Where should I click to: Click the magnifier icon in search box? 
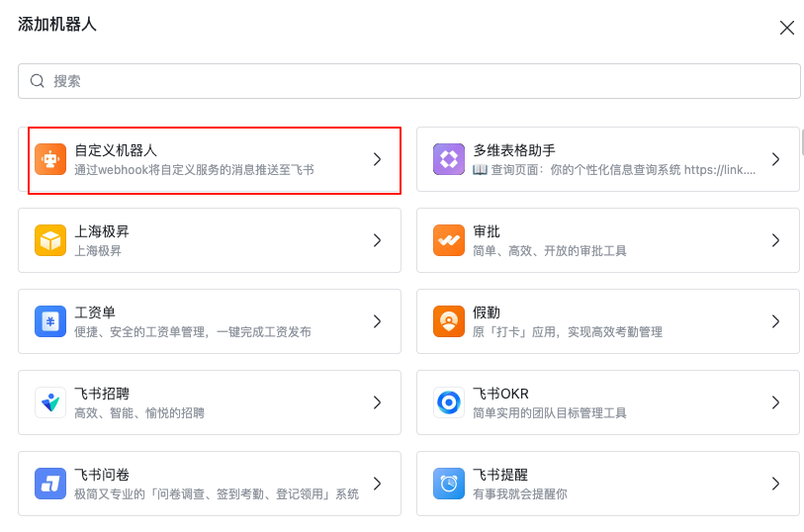38,81
